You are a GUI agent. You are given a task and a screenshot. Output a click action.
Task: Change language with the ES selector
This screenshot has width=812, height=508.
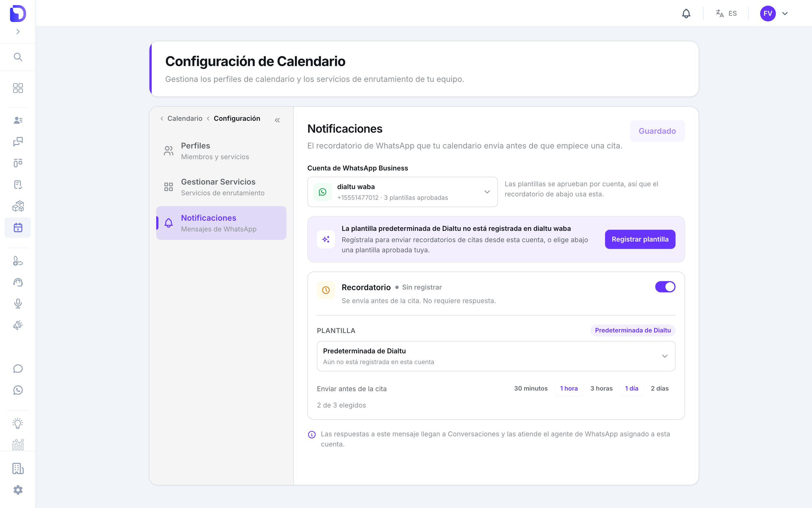(x=727, y=14)
